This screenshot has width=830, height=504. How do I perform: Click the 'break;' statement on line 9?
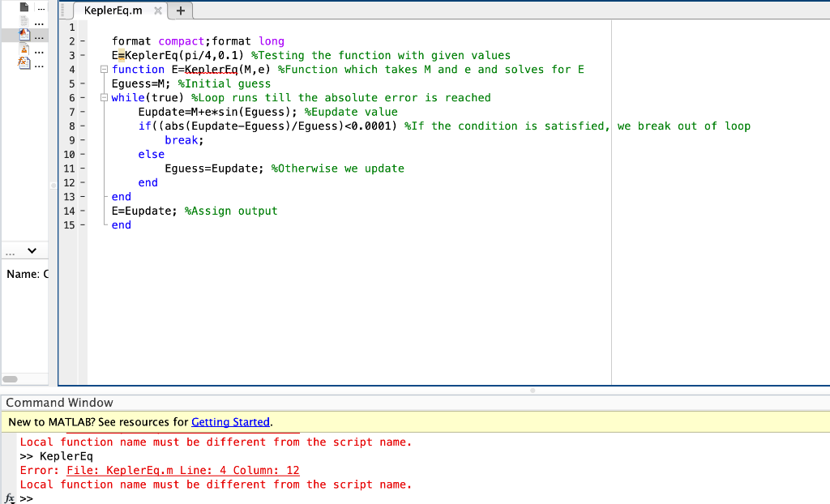click(184, 140)
